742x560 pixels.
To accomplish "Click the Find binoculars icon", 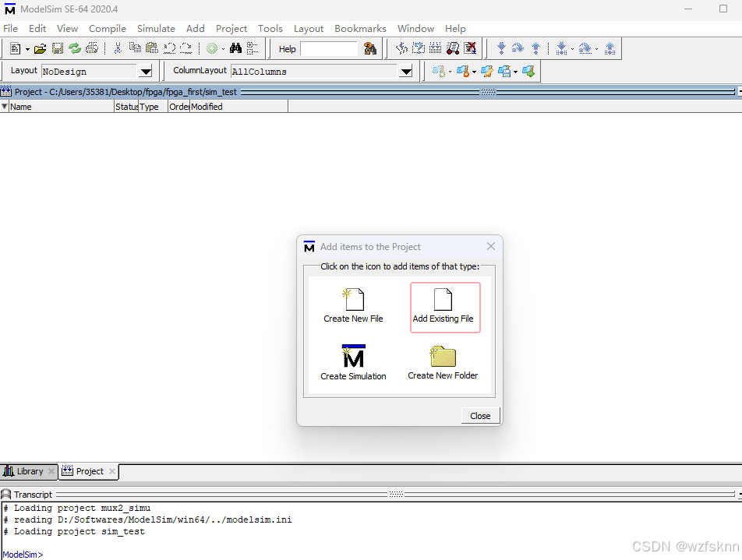I will coord(235,48).
